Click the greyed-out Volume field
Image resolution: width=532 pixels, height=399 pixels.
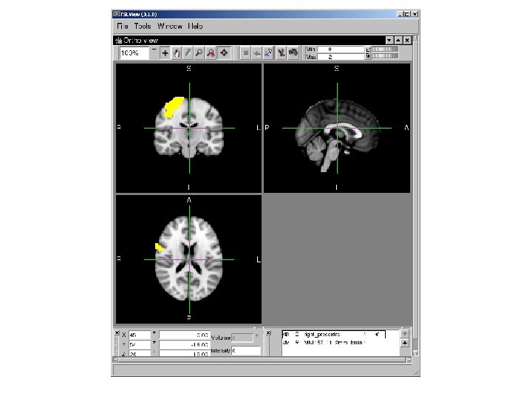(242, 338)
